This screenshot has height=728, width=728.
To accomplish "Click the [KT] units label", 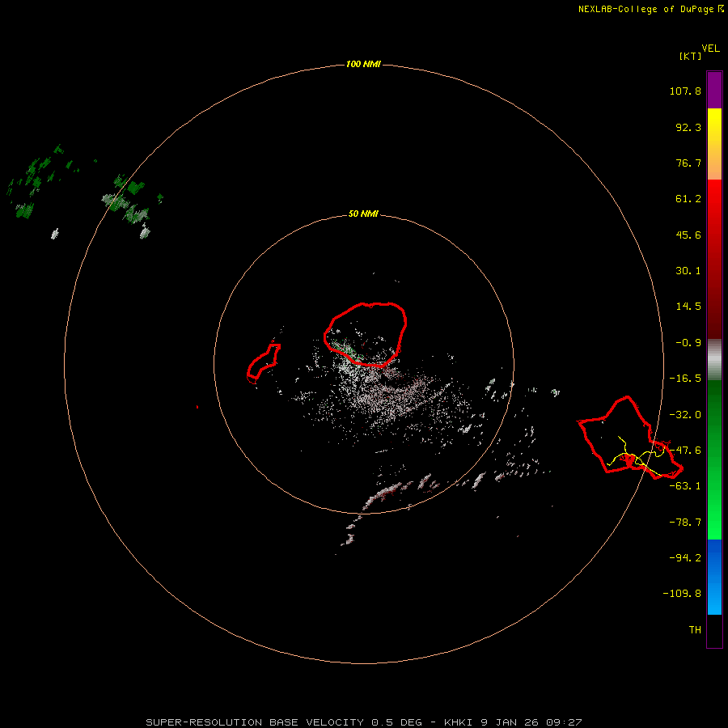I will (690, 56).
